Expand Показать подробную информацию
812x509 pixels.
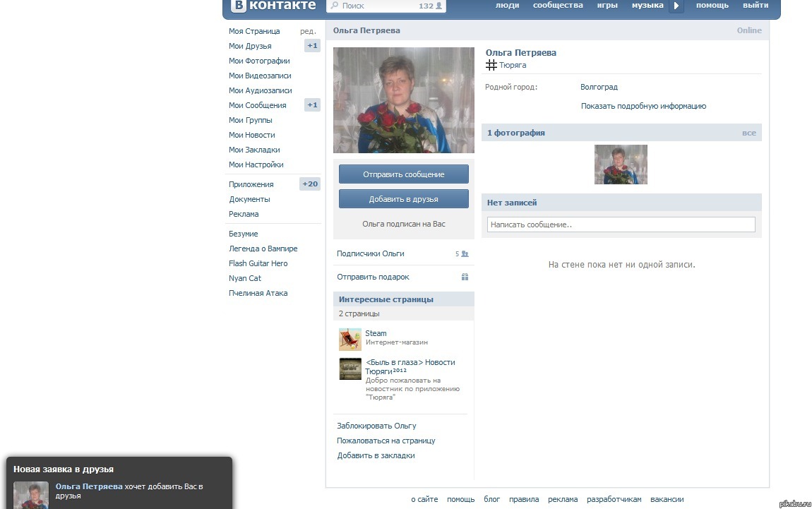(x=643, y=106)
